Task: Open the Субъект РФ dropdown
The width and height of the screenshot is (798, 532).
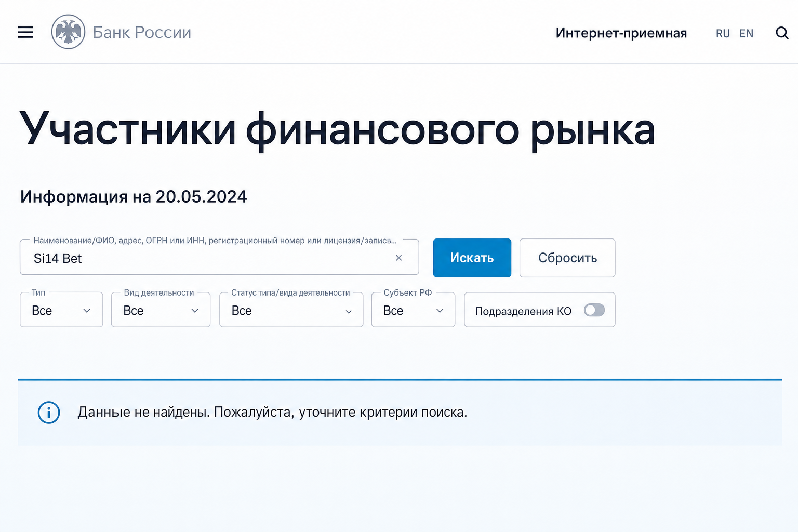Action: click(x=413, y=310)
